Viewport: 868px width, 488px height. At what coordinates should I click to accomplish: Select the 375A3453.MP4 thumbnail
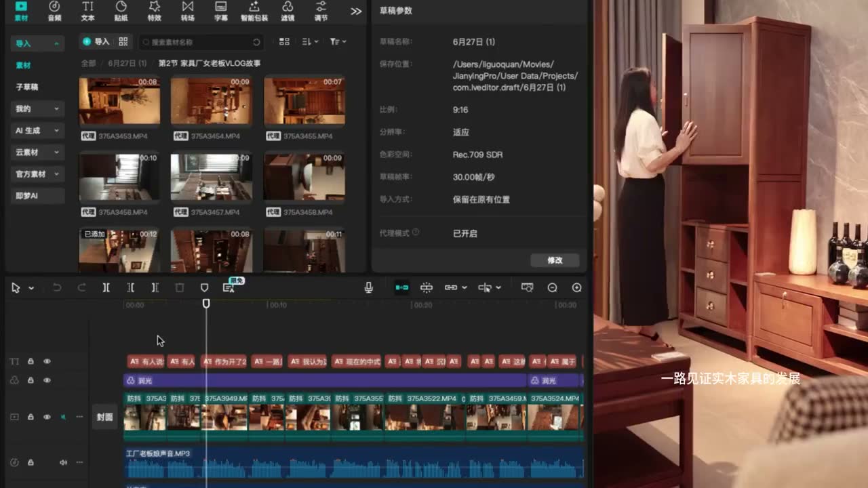point(119,101)
